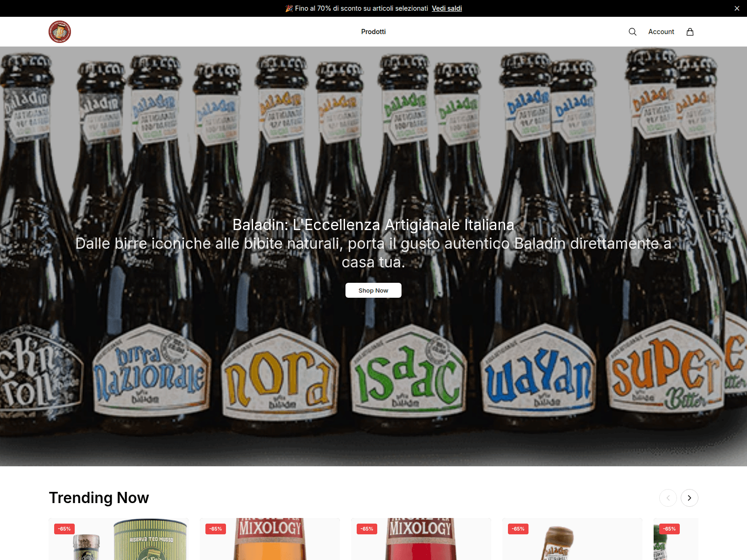Open the shopping bag cart icon
The height and width of the screenshot is (560, 747).
click(x=690, y=32)
